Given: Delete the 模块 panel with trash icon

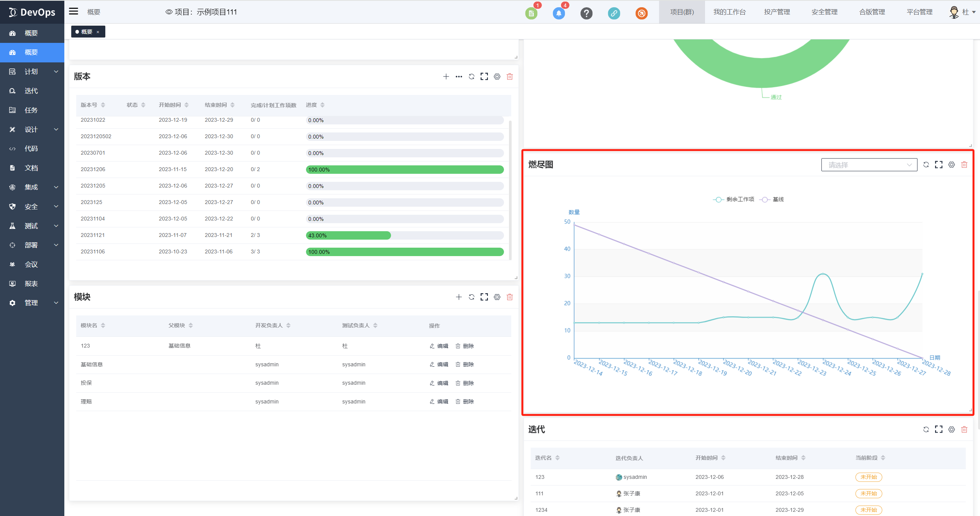Looking at the screenshot, I should (509, 297).
